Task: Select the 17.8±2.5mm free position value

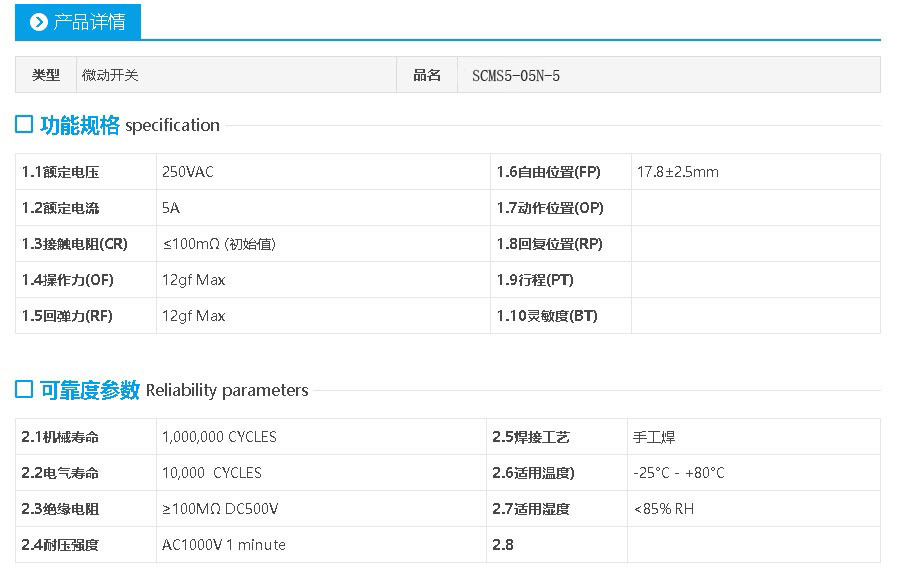Action: click(677, 172)
